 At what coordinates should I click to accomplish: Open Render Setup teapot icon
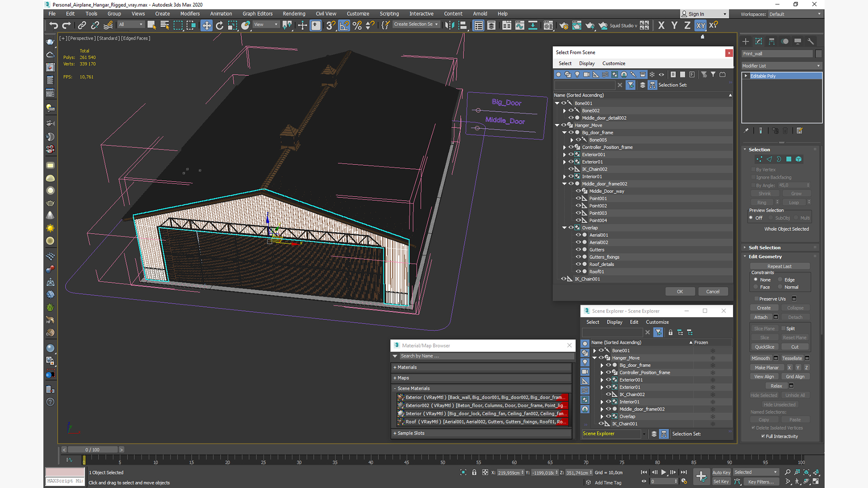tap(563, 25)
